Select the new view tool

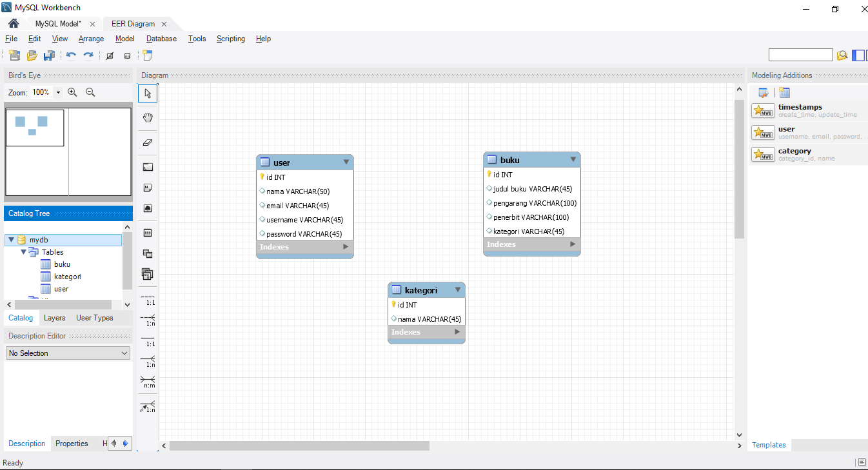coord(148,253)
